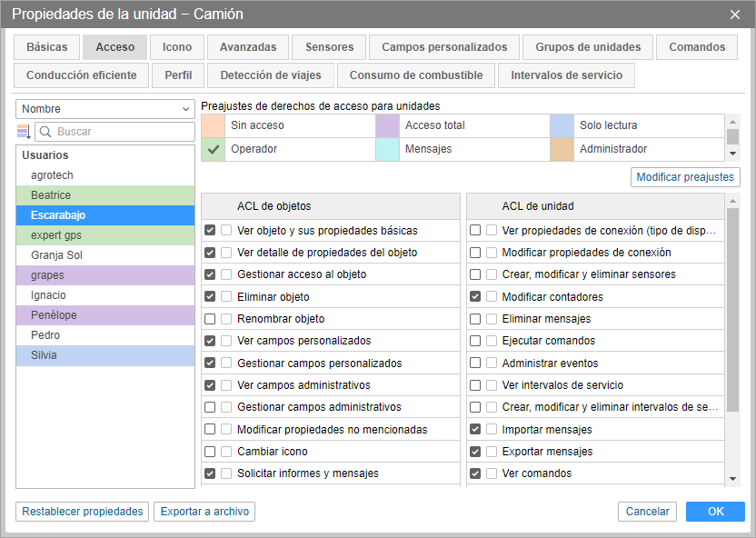Click the Operador preset checkmark swatch

pos(214,149)
